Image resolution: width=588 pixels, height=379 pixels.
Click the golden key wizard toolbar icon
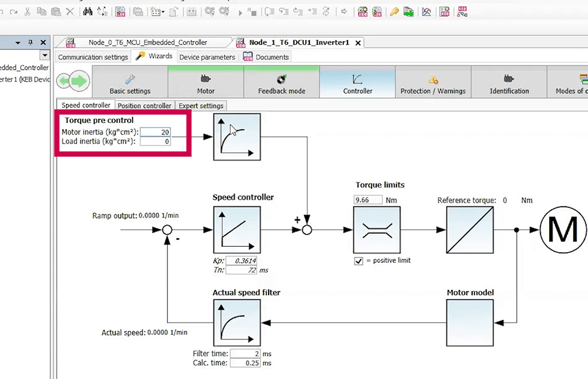click(x=394, y=12)
